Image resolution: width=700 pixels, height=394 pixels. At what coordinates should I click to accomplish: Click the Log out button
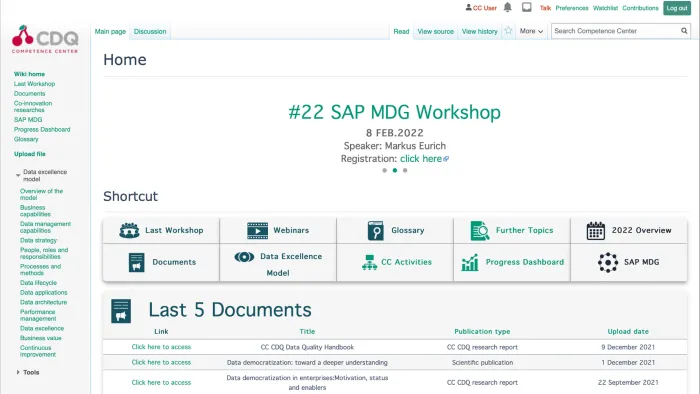point(677,8)
